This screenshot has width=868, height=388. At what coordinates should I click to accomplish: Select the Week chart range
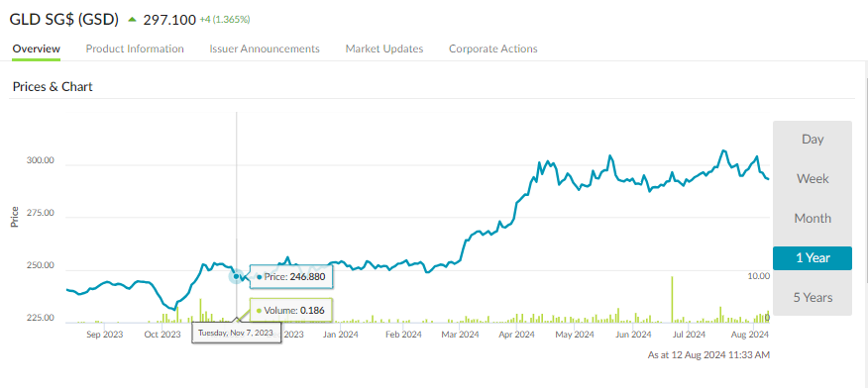(x=813, y=178)
